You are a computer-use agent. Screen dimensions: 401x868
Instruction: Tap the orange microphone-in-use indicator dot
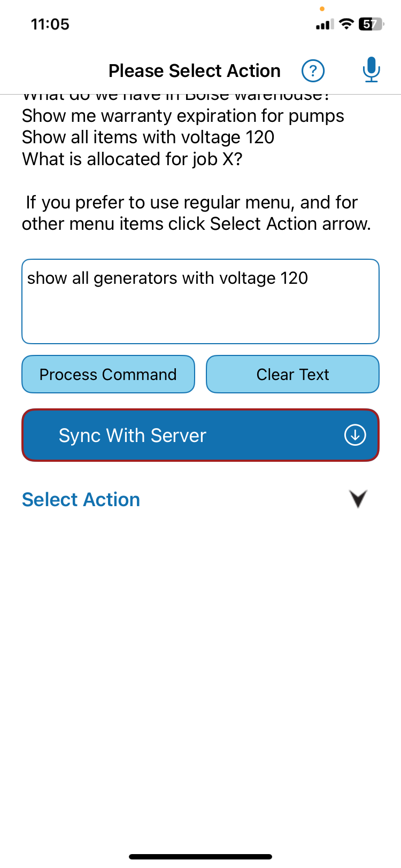tap(322, 9)
